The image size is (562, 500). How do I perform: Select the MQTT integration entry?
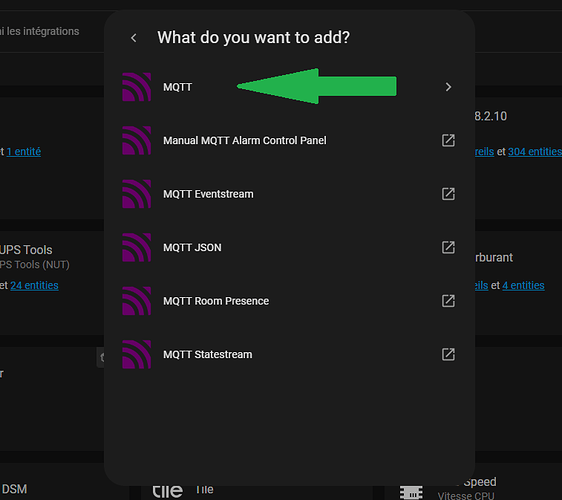click(x=290, y=87)
